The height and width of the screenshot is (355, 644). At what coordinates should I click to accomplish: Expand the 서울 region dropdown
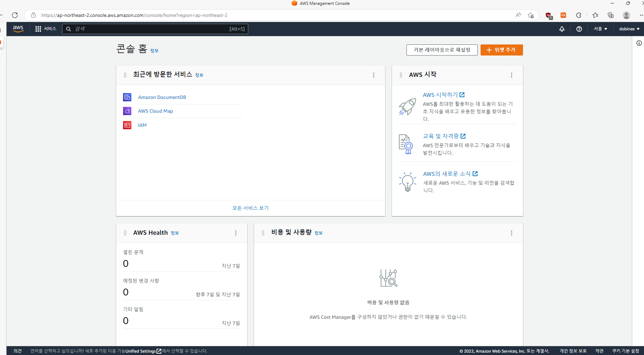point(601,29)
